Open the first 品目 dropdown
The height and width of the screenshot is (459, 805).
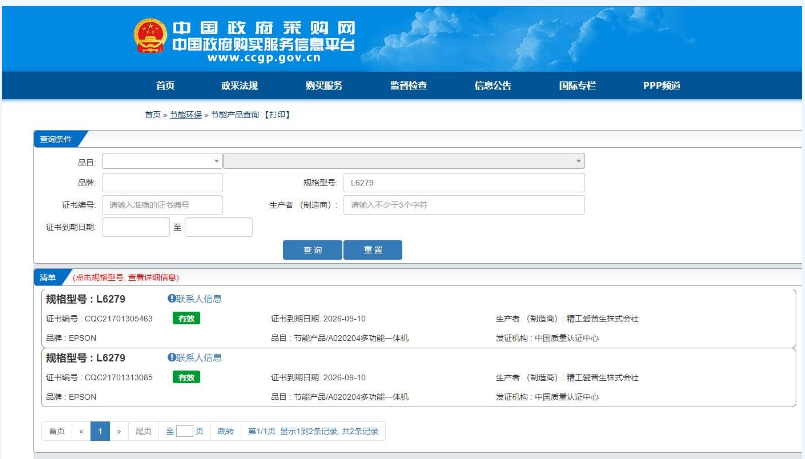click(x=161, y=161)
